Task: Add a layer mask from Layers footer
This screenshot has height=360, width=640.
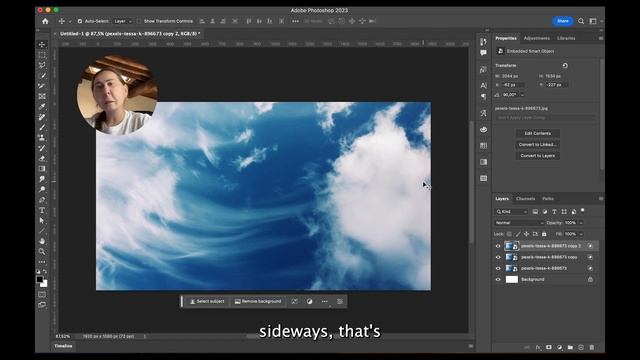Action: point(549,347)
